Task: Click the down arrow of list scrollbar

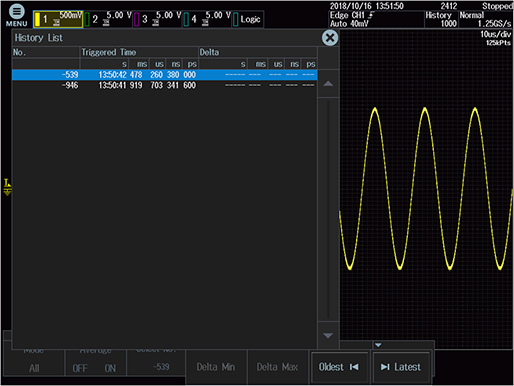Action: [328, 335]
